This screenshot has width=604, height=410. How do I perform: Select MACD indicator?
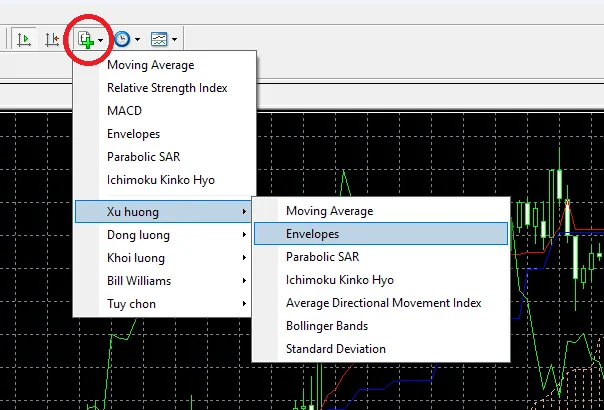(165, 111)
